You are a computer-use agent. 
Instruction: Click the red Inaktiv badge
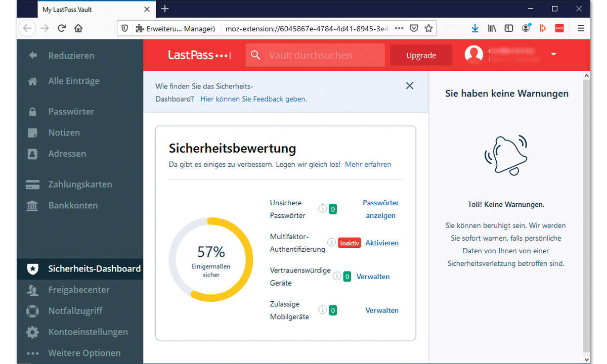350,243
